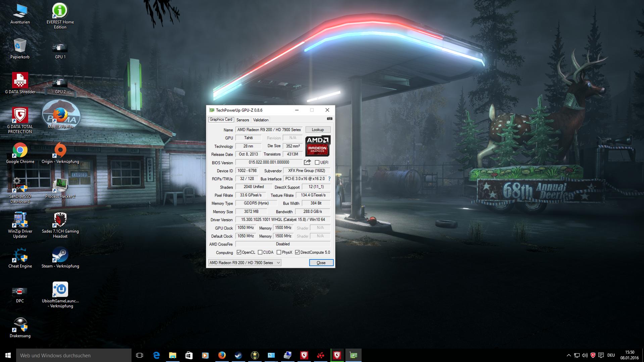Click the Memory Type value GDDR5 (Hynix)
The height and width of the screenshot is (362, 644).
click(256, 203)
